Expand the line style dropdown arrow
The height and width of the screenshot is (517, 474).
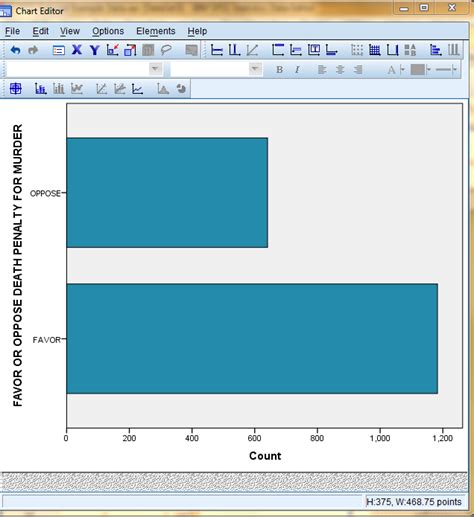point(454,70)
